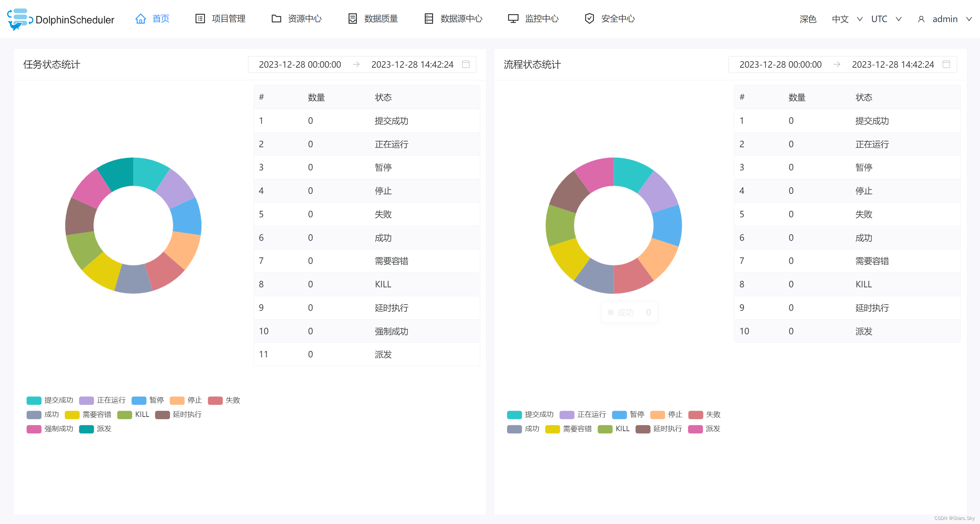Viewport: 980px width, 524px height.
Task: Click the DolphinScheduler dolphin logo
Action: [18, 19]
